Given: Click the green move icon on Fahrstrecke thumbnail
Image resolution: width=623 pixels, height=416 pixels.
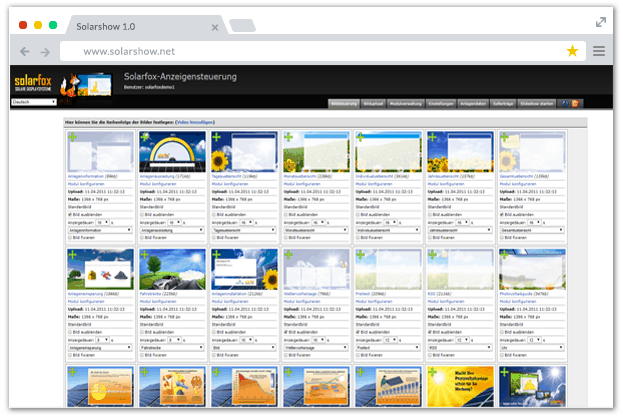Looking at the screenshot, I should click(x=144, y=255).
